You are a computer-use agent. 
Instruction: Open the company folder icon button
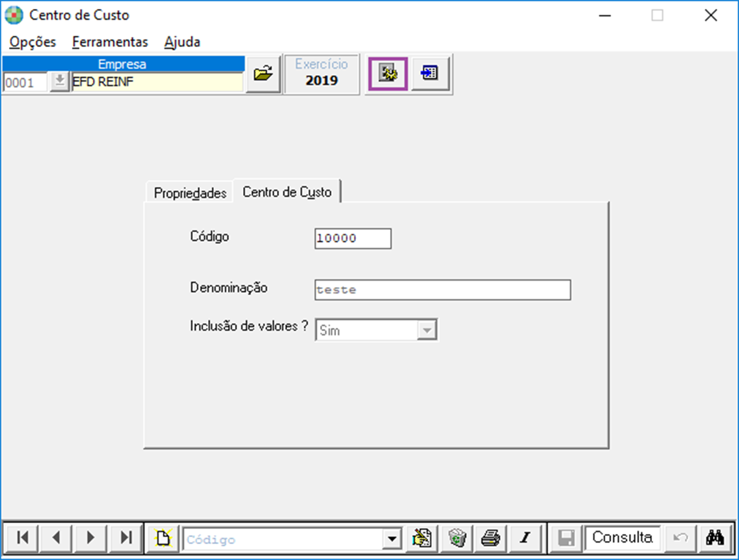(x=264, y=74)
